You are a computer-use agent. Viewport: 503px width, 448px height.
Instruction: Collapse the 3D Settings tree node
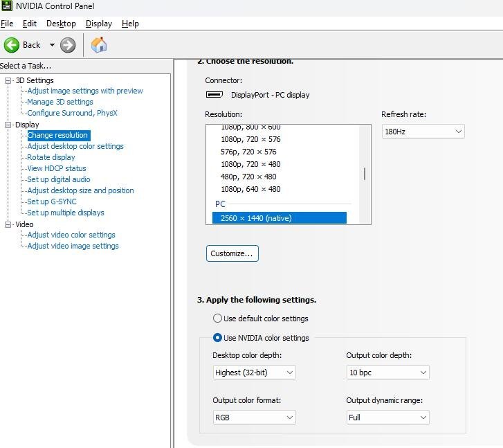[8, 80]
